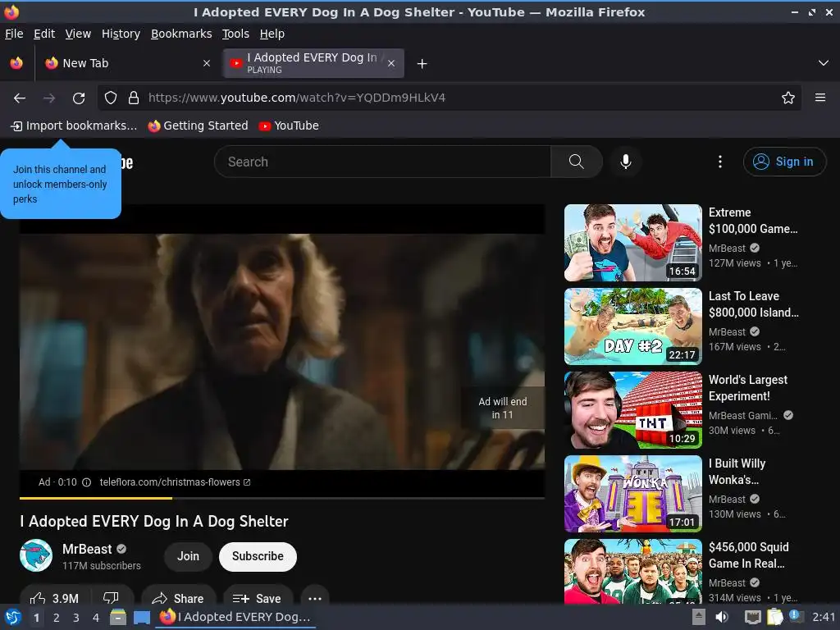Open MrBeast channel name link

coord(87,549)
